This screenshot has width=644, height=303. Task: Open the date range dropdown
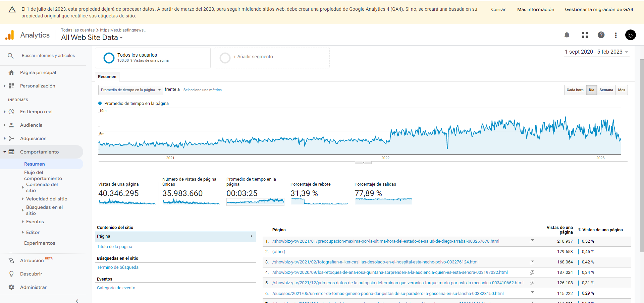tap(596, 52)
